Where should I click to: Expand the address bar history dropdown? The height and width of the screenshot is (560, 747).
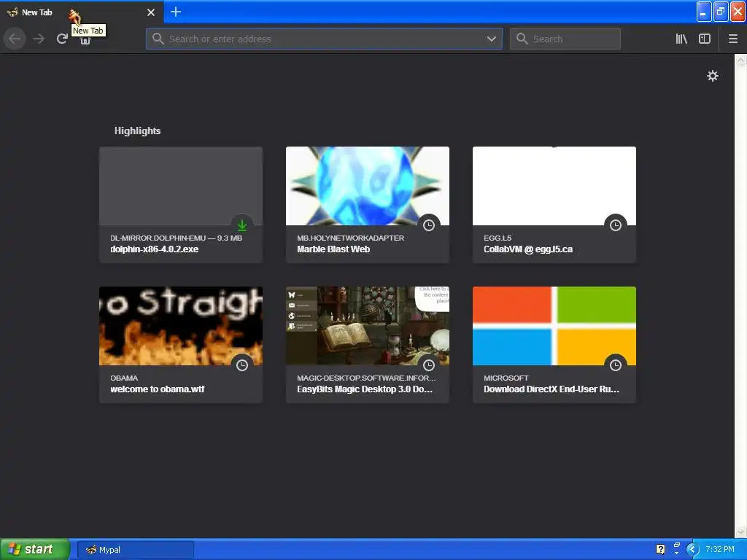[x=492, y=39]
